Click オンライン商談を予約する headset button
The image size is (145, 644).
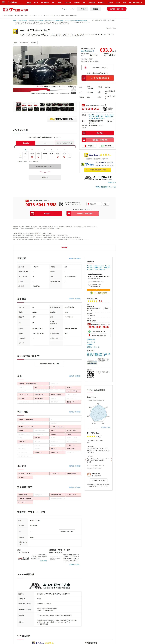pos(97,78)
